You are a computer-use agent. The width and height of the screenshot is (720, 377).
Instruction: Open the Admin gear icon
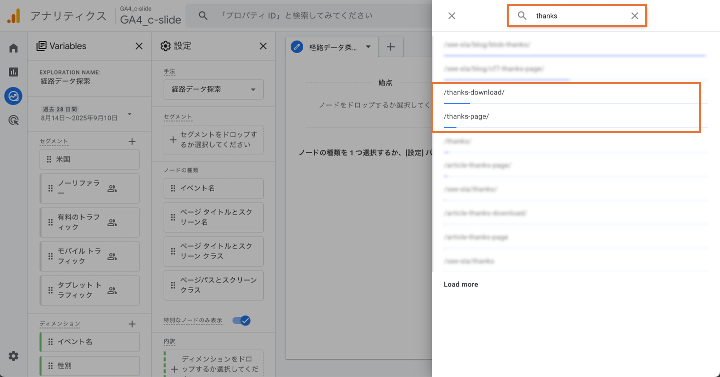coord(14,356)
